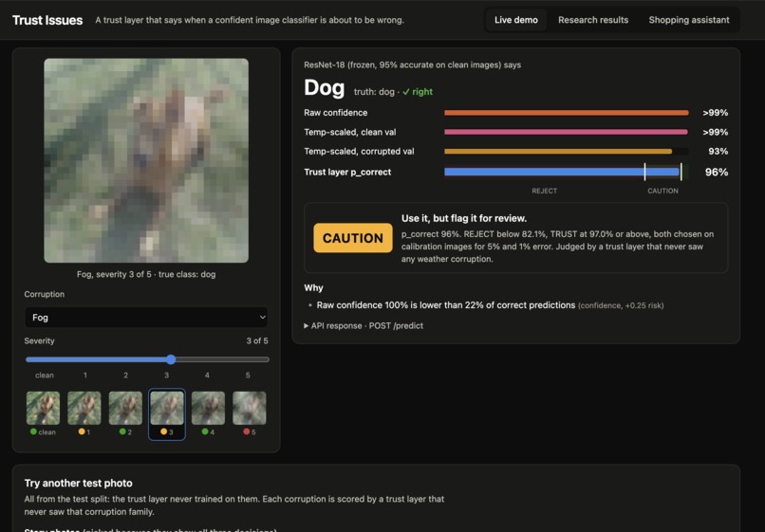Click the Trust Issues title
Viewport: 765px width, 532px height.
47,20
